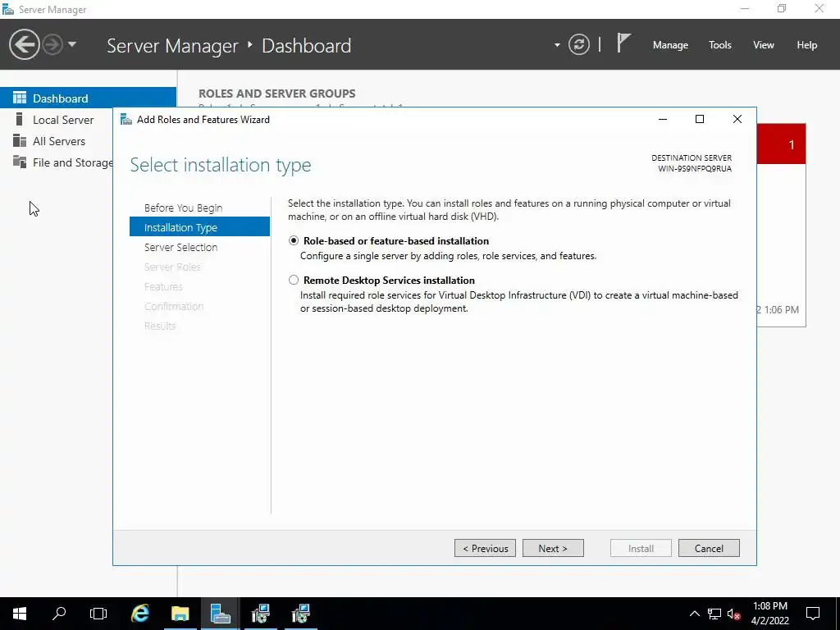The image size is (840, 630).
Task: Open the Manage menu
Action: coord(670,45)
